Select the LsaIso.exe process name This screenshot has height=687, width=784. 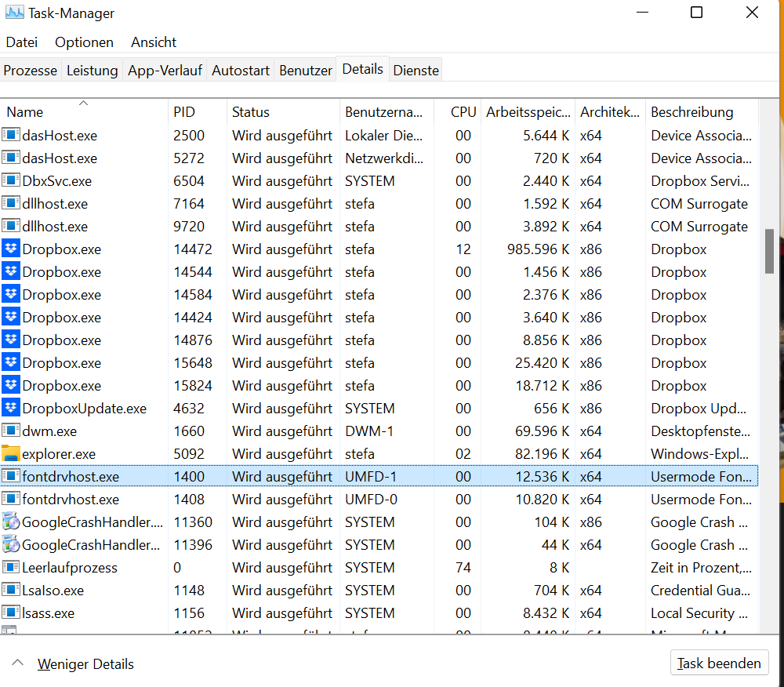tap(53, 590)
